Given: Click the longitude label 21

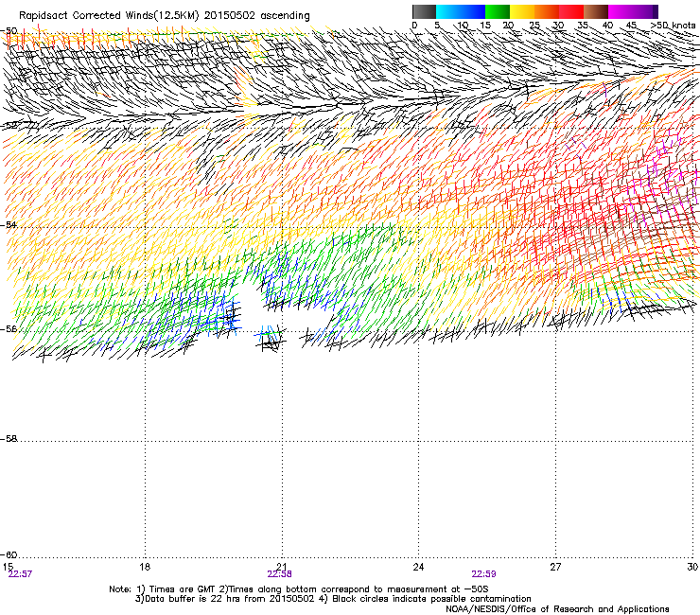Looking at the screenshot, I should click(x=281, y=567).
